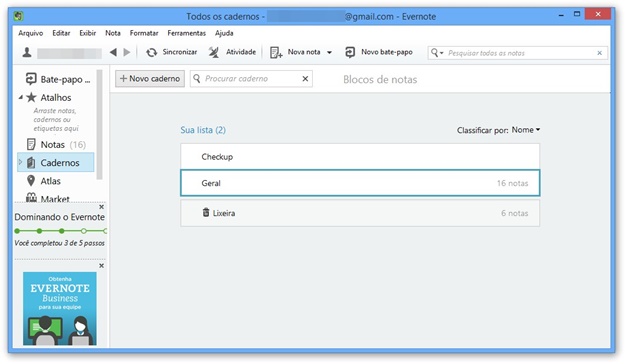Screen dimensions: 625x364
Task: Open the user account icon in toolbar
Action: click(x=27, y=52)
